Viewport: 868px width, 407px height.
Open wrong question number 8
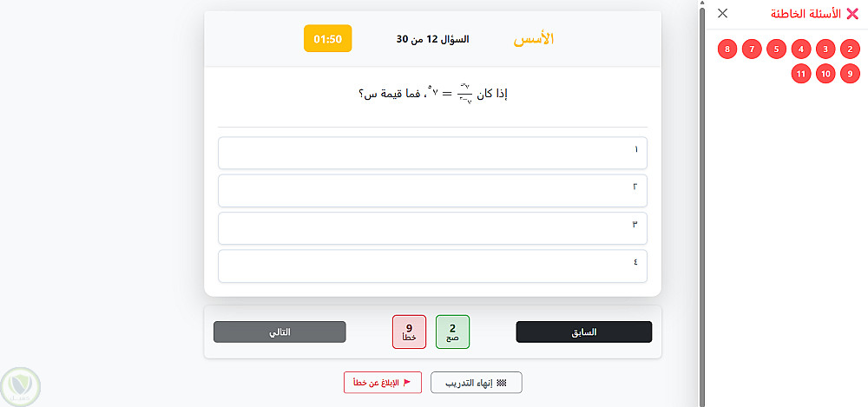click(727, 49)
